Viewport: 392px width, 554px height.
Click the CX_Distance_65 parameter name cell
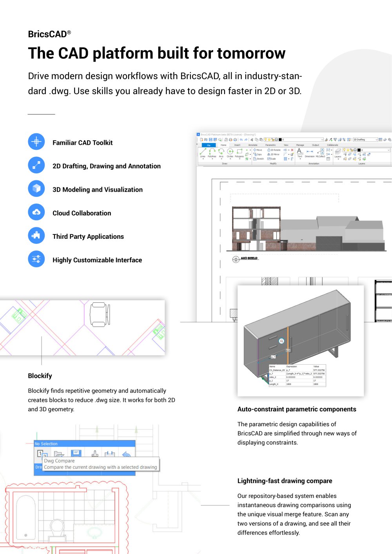click(x=277, y=370)
